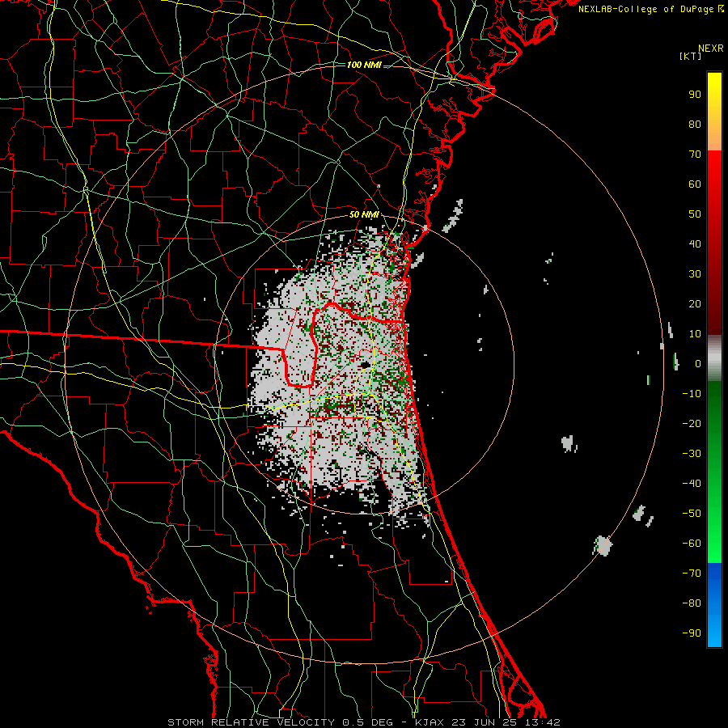
Task: Click the 50 NMI range ring label
Action: 364,214
